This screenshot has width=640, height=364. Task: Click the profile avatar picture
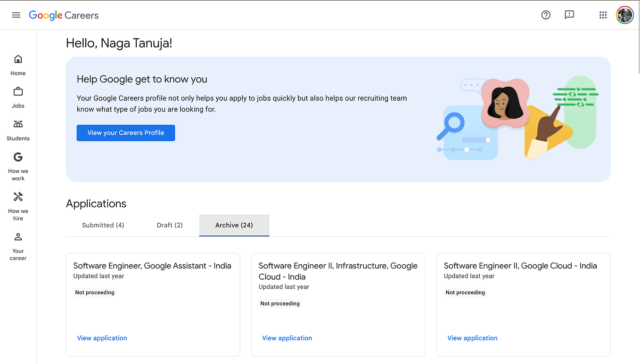tap(624, 15)
